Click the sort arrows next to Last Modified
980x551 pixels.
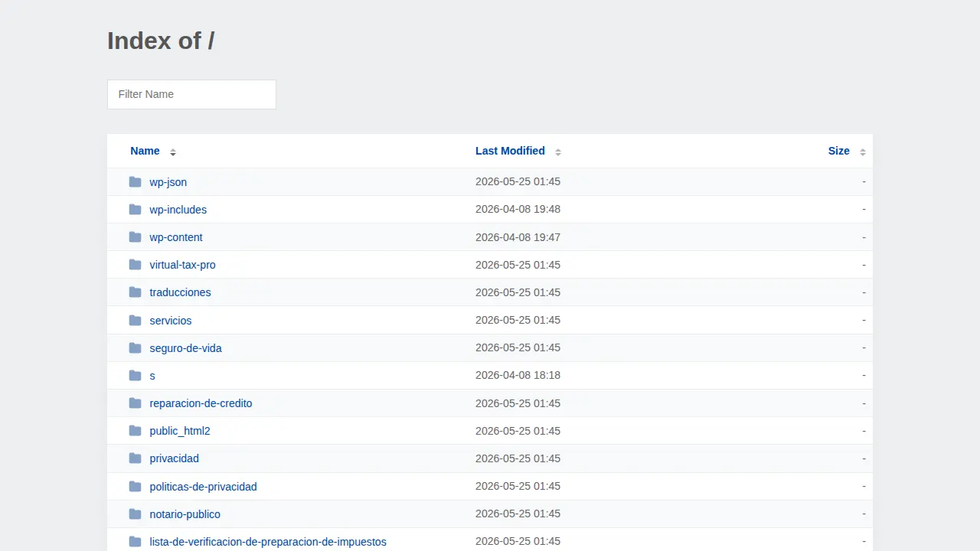tap(558, 152)
